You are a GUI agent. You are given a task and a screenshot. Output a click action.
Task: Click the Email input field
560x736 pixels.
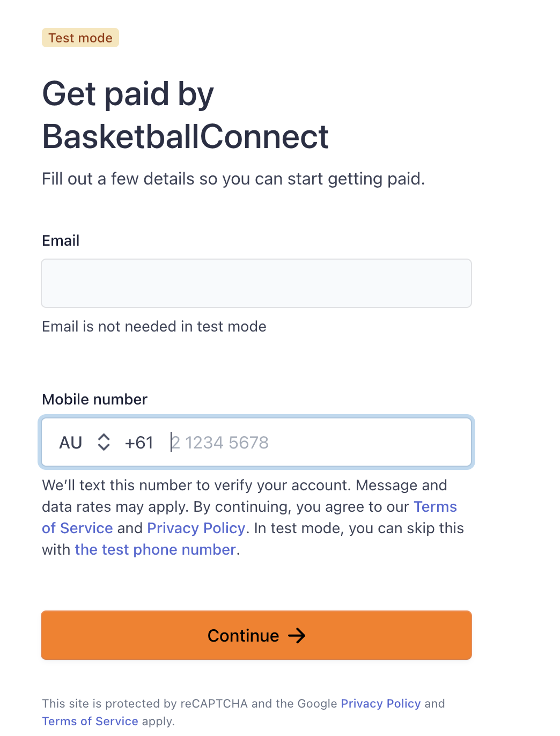[x=256, y=283]
